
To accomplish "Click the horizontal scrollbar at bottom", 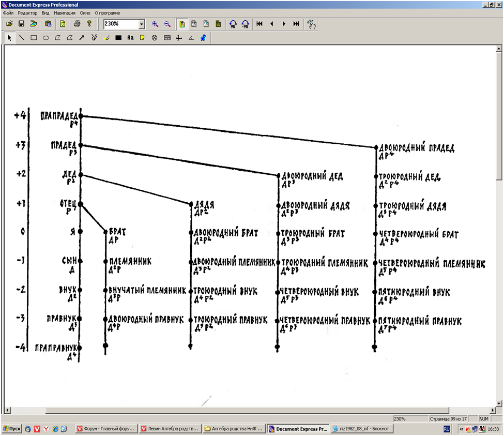I will pyautogui.click(x=248, y=411).
